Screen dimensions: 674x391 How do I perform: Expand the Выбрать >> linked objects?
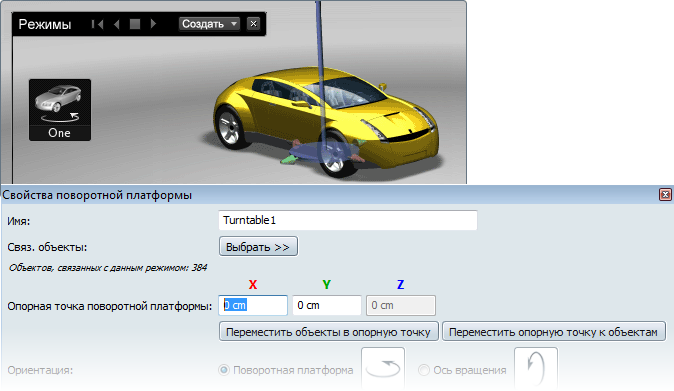click(x=258, y=247)
